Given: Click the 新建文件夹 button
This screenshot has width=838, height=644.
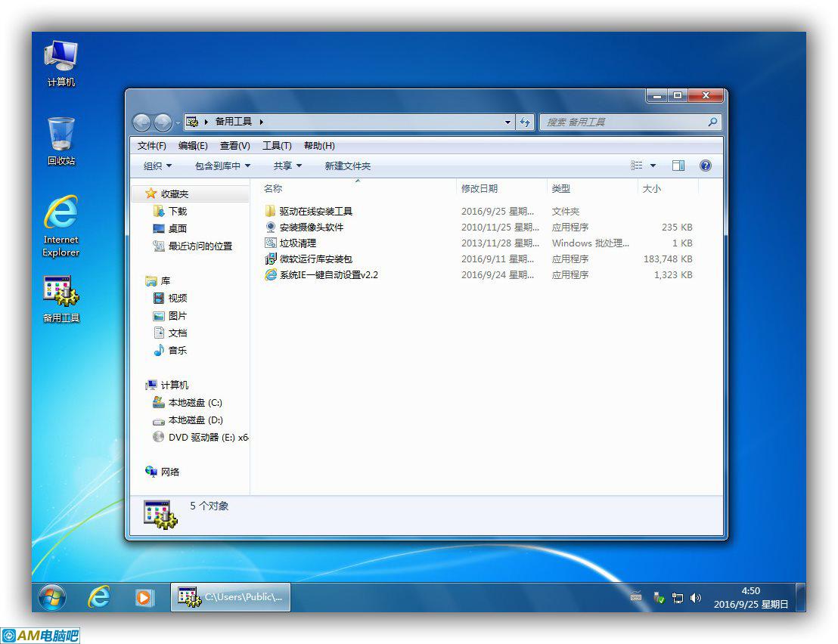Looking at the screenshot, I should 347,166.
